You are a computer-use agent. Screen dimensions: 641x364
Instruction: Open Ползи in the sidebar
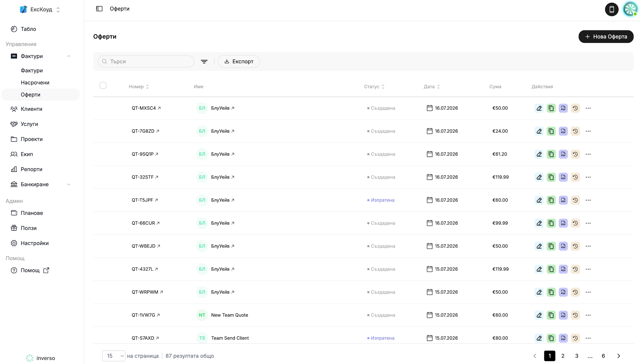coord(41,228)
